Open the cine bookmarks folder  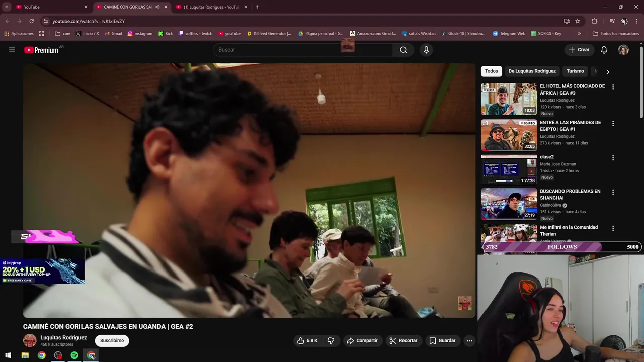click(x=62, y=34)
